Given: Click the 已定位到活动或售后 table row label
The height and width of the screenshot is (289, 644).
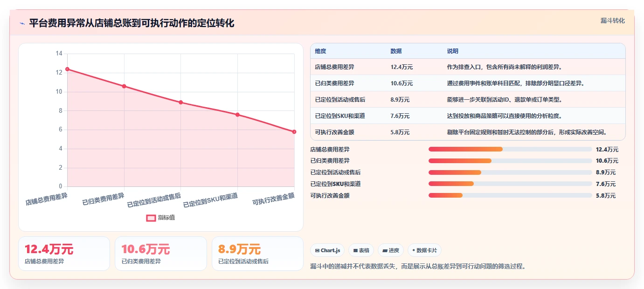Looking at the screenshot, I should [x=340, y=100].
